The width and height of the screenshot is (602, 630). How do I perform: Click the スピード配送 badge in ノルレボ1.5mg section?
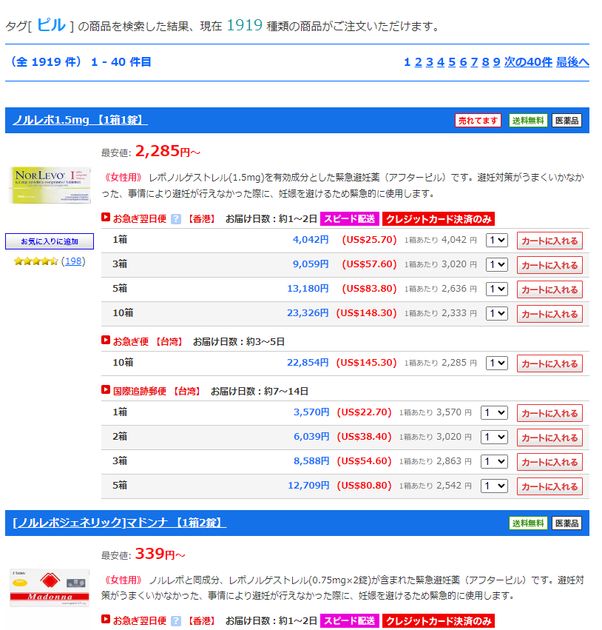[349, 218]
